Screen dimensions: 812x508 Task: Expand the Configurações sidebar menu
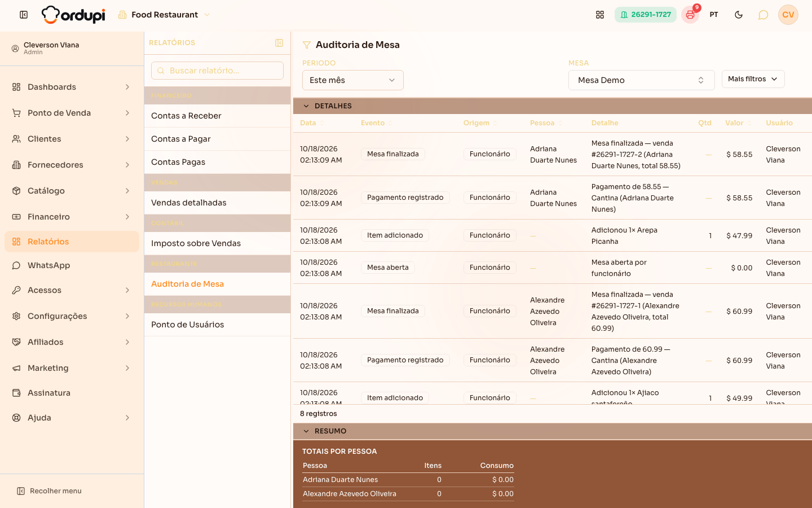click(x=72, y=316)
